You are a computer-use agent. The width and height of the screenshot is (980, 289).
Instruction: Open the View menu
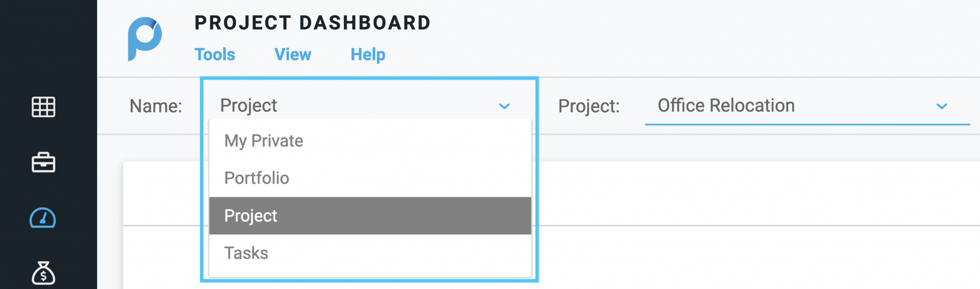(x=293, y=55)
